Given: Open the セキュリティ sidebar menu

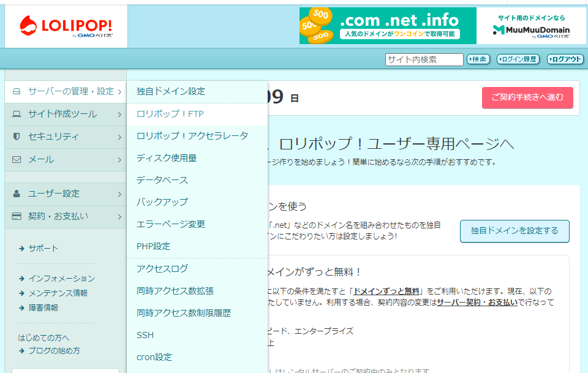Looking at the screenshot, I should [66, 137].
